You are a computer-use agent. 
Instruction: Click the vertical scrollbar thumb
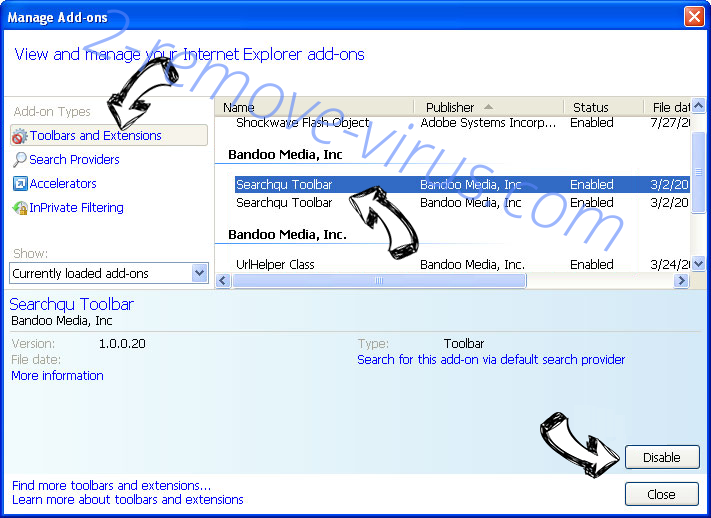pyautogui.click(x=699, y=172)
